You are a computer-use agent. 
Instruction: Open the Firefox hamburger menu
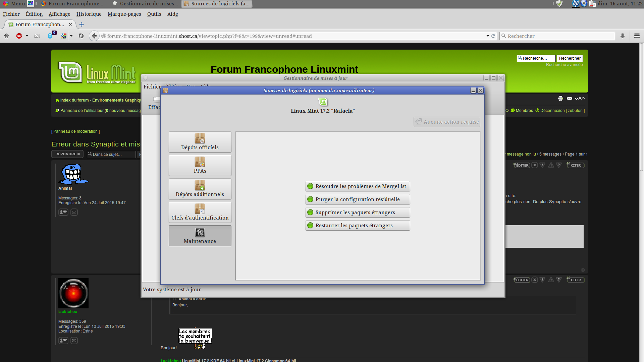click(637, 36)
